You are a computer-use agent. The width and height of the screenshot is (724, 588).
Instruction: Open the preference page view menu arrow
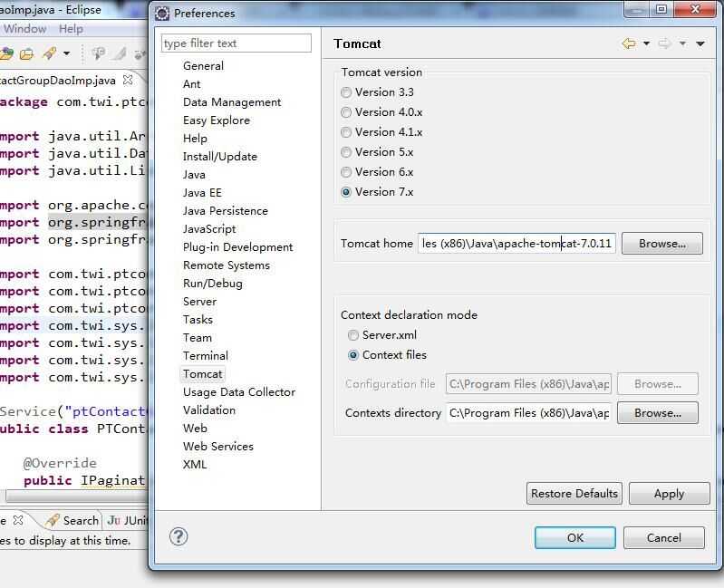[x=700, y=43]
